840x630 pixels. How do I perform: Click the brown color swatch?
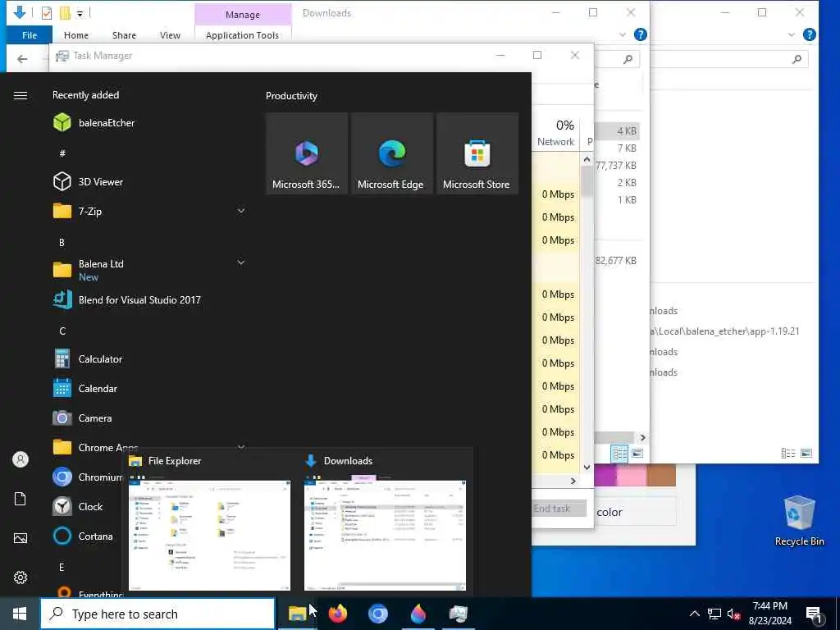tap(661, 476)
